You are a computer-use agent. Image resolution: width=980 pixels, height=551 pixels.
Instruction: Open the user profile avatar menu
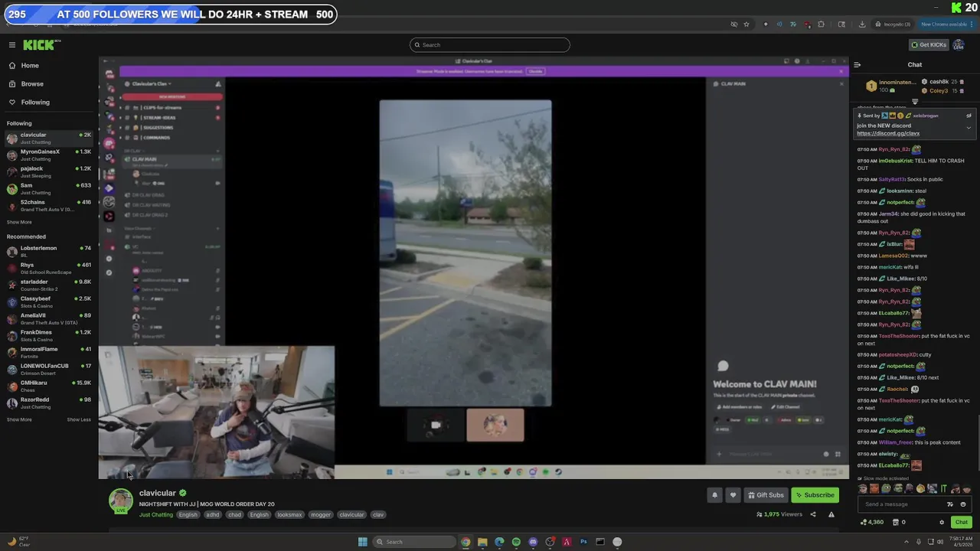(959, 44)
